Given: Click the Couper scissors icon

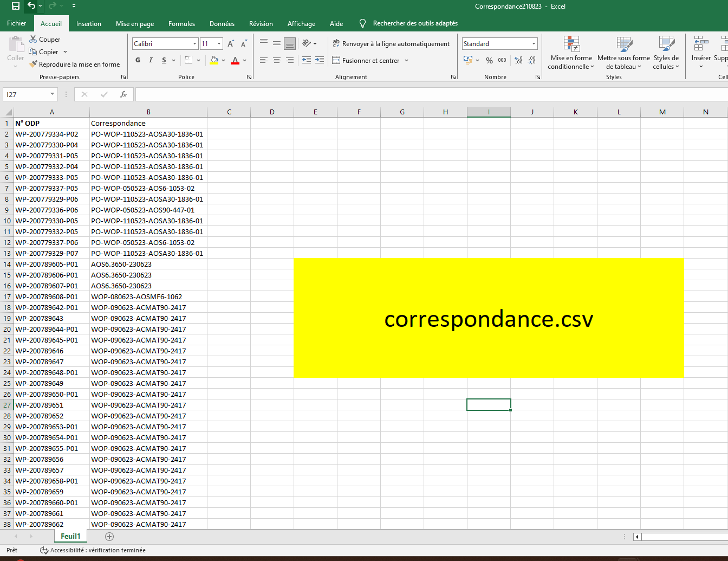Looking at the screenshot, I should [x=33, y=39].
